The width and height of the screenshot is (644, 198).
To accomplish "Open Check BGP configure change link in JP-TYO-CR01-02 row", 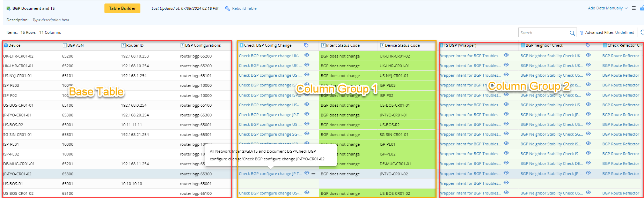I will [270, 174].
